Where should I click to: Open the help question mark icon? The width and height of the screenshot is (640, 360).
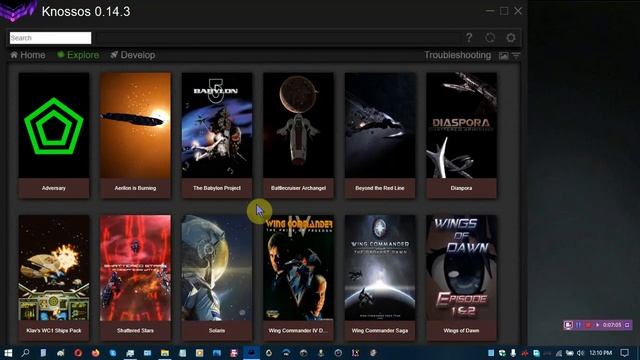[x=469, y=38]
